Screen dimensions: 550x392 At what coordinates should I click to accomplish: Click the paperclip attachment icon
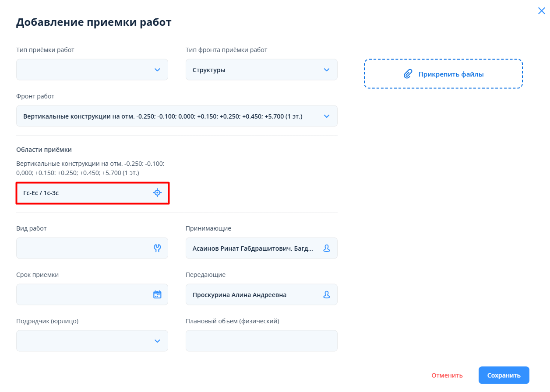pos(408,74)
